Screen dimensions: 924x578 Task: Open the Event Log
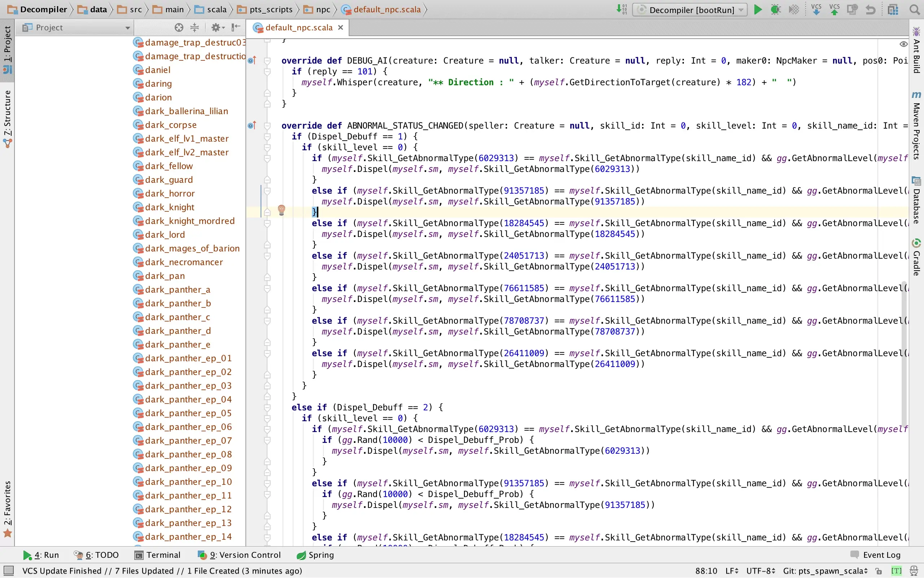(x=876, y=555)
